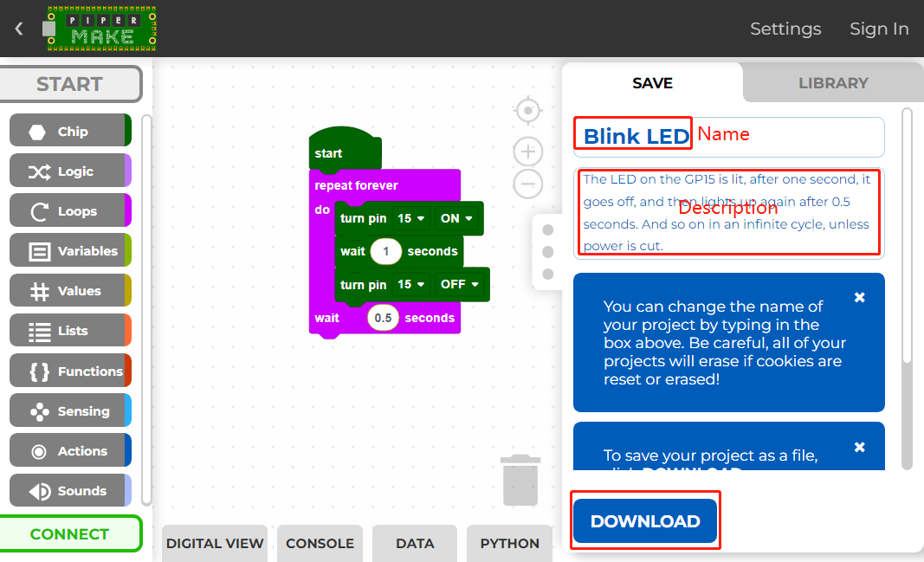This screenshot has height=562, width=924.
Task: Open the Actions block category
Action: tap(70, 450)
